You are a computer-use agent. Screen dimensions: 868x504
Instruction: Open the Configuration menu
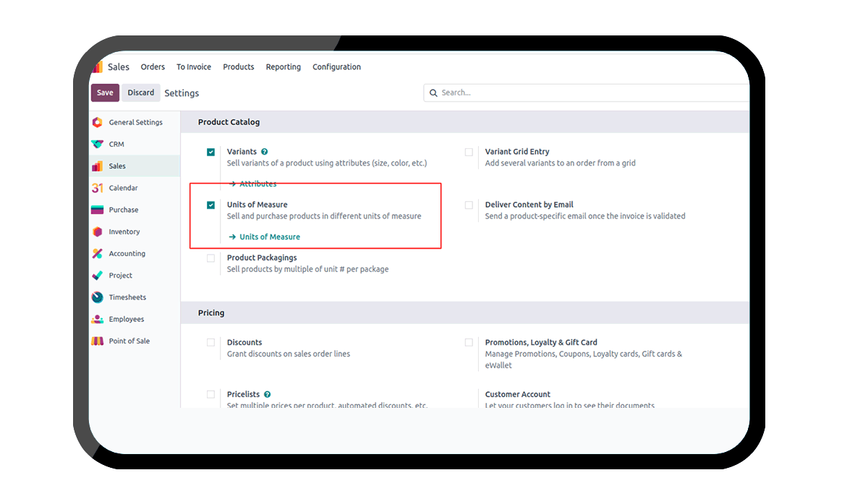coord(336,67)
